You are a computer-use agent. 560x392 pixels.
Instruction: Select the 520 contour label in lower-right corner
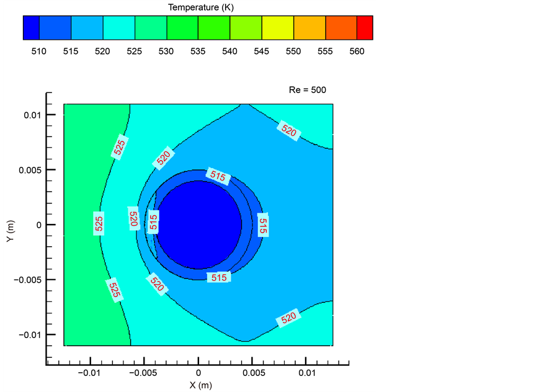click(289, 318)
